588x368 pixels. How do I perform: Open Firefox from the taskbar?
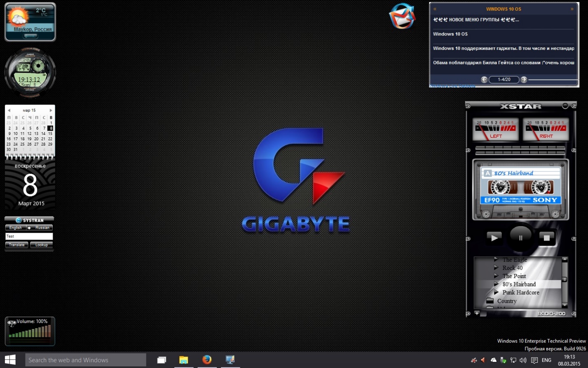(207, 360)
